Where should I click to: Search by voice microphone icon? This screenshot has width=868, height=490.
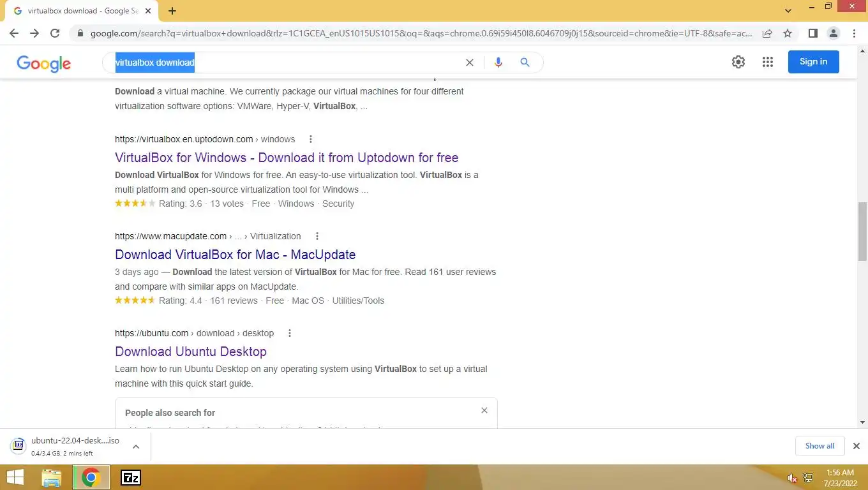tap(498, 63)
